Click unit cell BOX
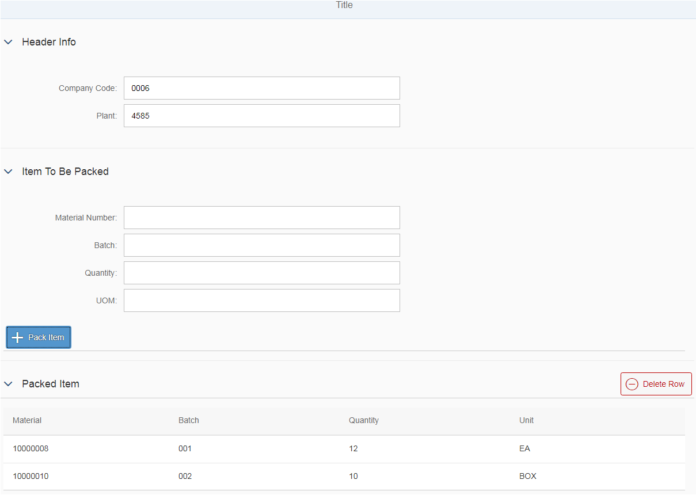Viewport: 696px width, 495px height. coord(528,476)
